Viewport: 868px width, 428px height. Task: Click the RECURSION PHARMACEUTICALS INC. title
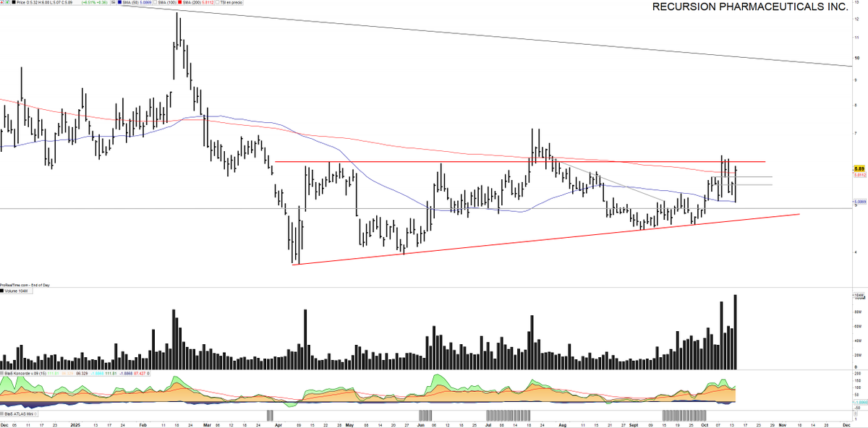point(750,7)
